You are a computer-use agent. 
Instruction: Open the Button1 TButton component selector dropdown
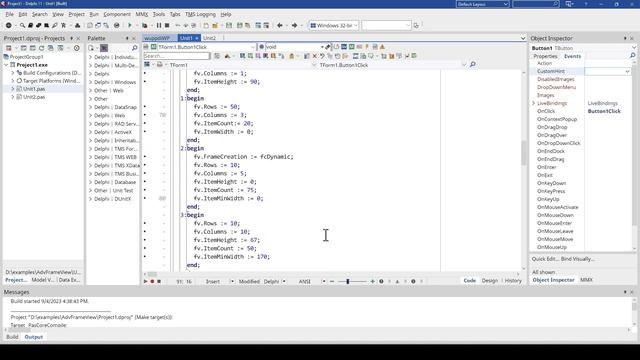[x=633, y=48]
